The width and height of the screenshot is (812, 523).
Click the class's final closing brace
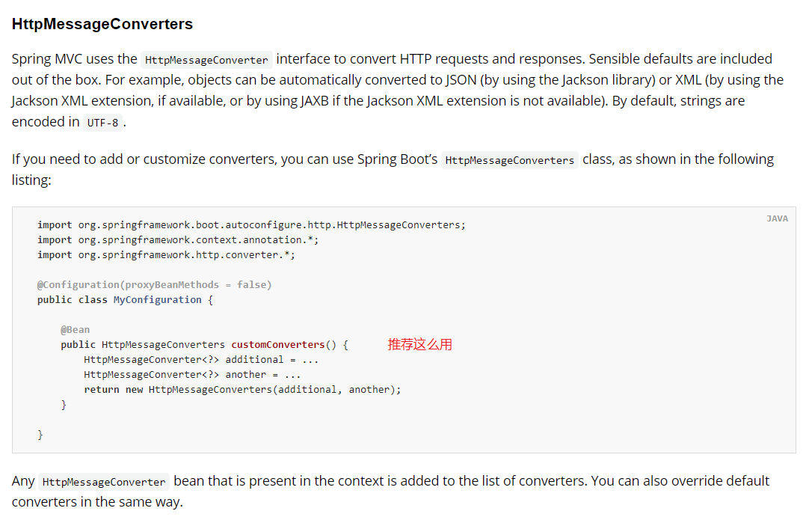click(40, 435)
